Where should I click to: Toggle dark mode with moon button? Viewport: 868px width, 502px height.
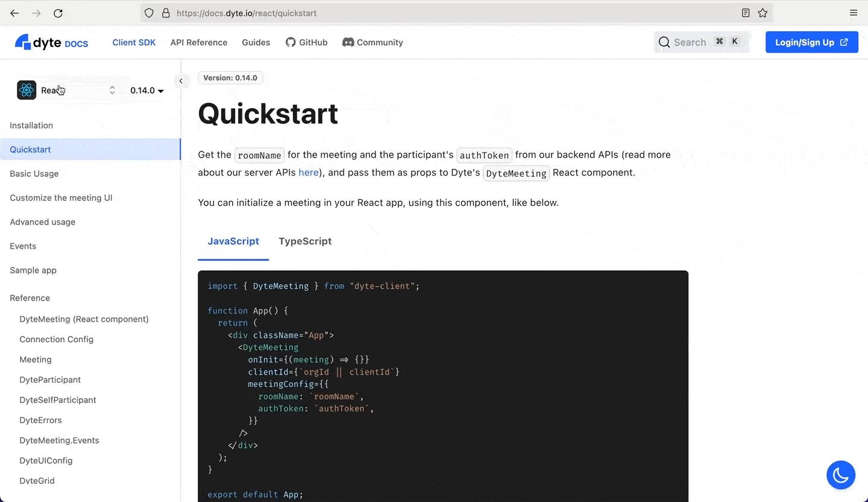point(841,475)
